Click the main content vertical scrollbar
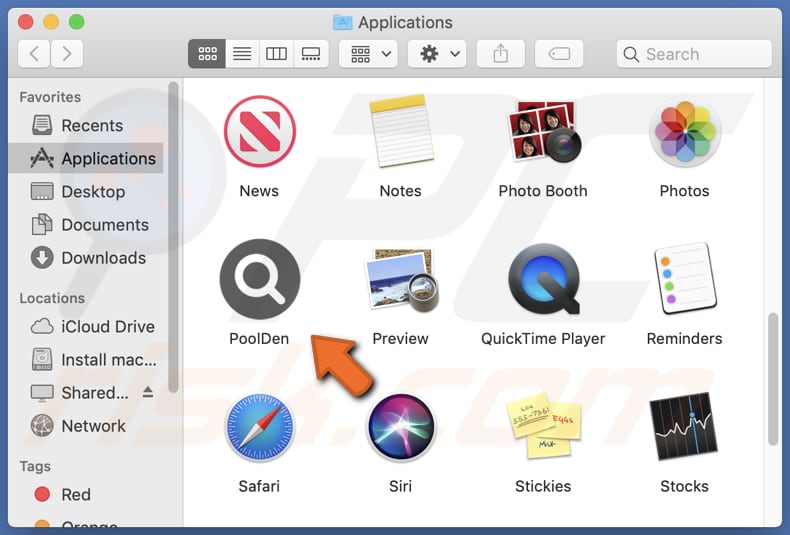 pyautogui.click(x=773, y=379)
